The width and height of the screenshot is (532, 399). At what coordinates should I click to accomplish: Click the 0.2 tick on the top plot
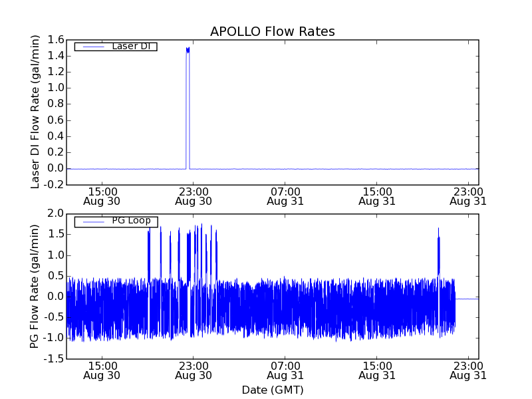(x=56, y=152)
